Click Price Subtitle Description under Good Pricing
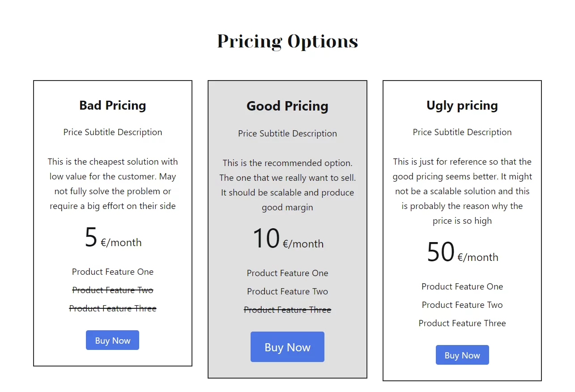Viewport: 575px width, 392px height. (x=287, y=133)
